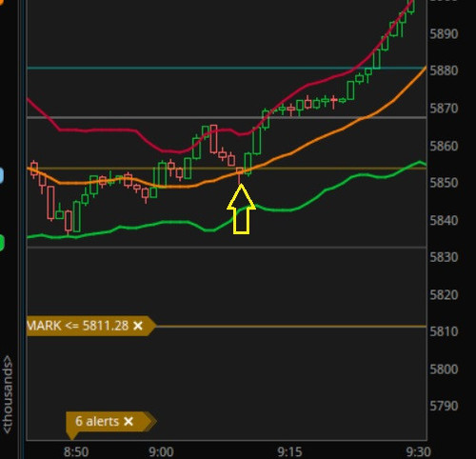Click the 5800 price axis label
The height and width of the screenshot is (459, 476).
[444, 369]
